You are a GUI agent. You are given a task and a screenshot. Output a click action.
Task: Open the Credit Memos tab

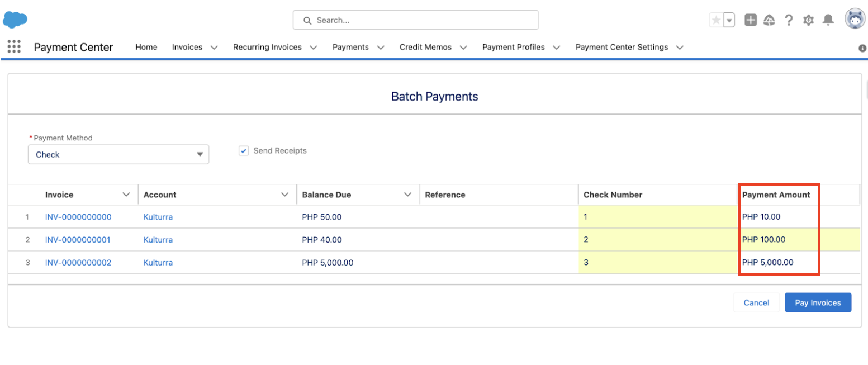pyautogui.click(x=425, y=48)
